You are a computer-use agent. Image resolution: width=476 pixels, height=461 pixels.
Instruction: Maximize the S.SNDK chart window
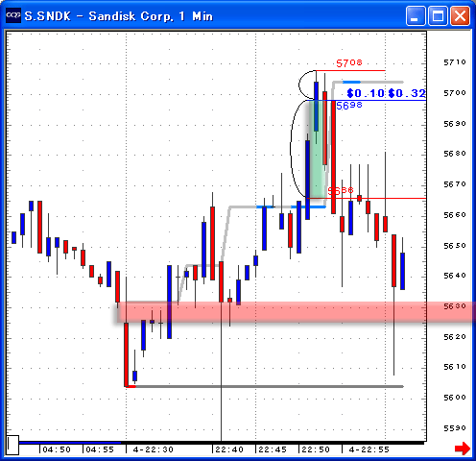(438, 15)
